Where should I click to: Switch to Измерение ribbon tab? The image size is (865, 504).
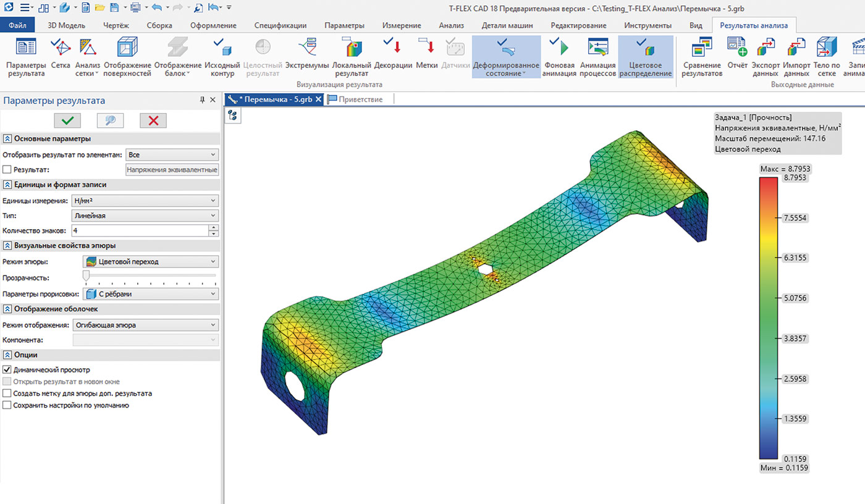402,25
